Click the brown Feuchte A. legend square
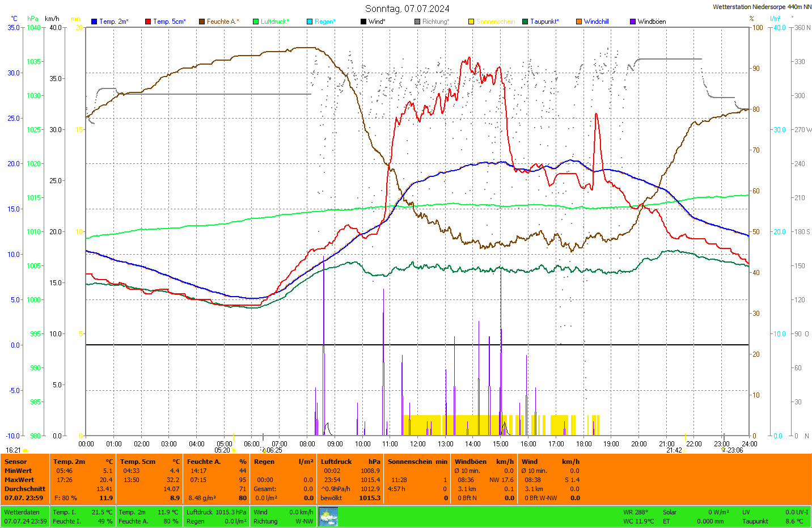Image resolution: width=812 pixels, height=528 pixels. coord(202,22)
